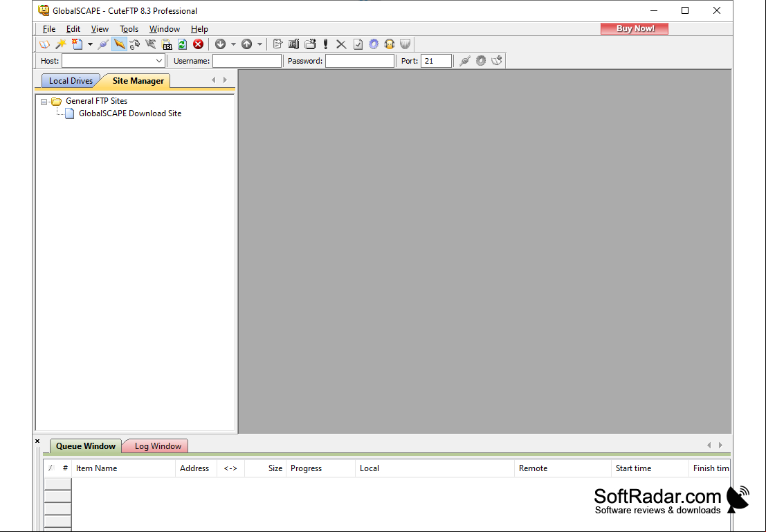Switch to the Queue Window tab

coord(86,446)
